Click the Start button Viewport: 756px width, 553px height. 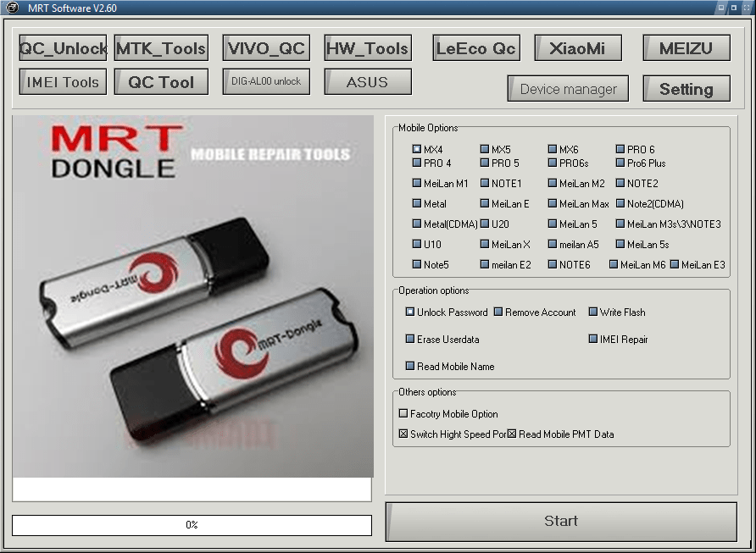click(561, 522)
